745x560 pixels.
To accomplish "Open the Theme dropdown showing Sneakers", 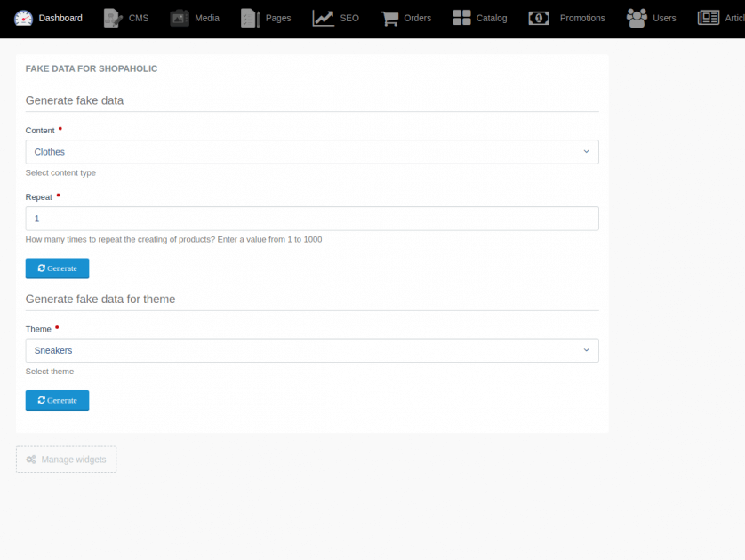I will (x=312, y=350).
